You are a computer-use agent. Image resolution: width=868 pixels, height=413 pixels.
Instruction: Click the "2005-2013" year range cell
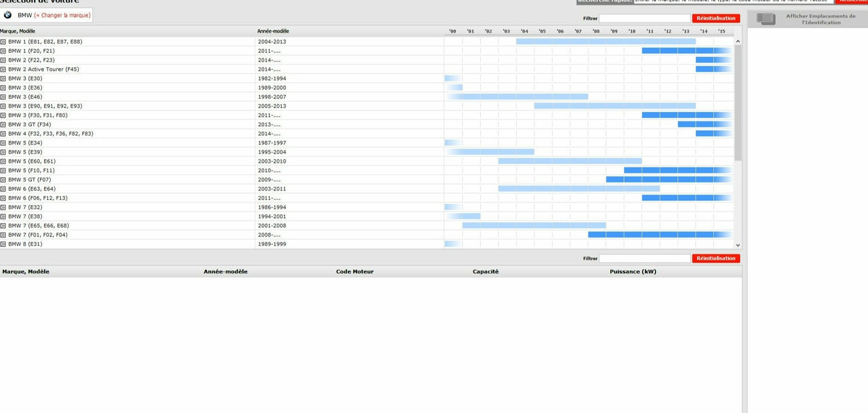pos(272,106)
